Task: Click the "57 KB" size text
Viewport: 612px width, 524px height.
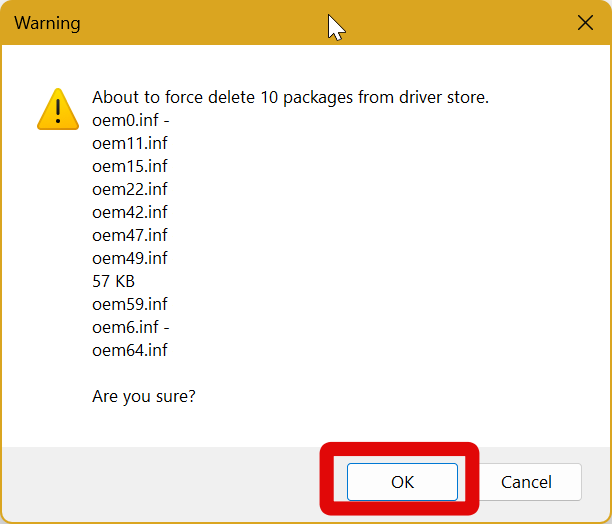Action: click(x=113, y=281)
